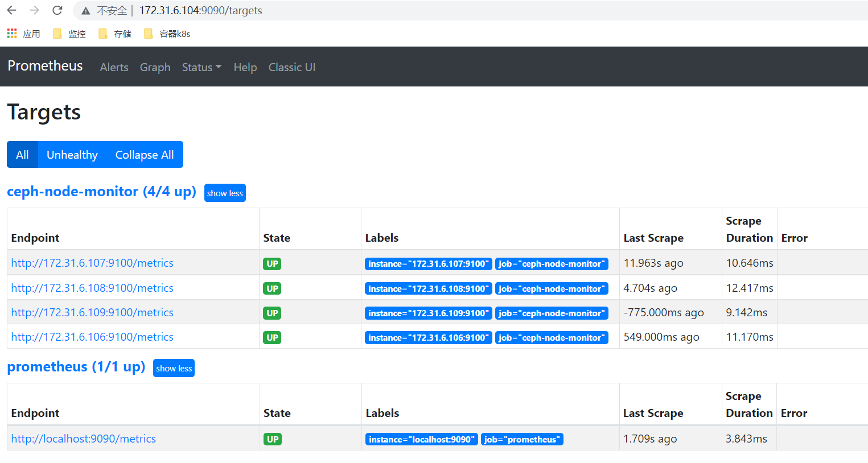Click last scrape value 4.704s ago
The width and height of the screenshot is (868, 463).
tap(651, 288)
